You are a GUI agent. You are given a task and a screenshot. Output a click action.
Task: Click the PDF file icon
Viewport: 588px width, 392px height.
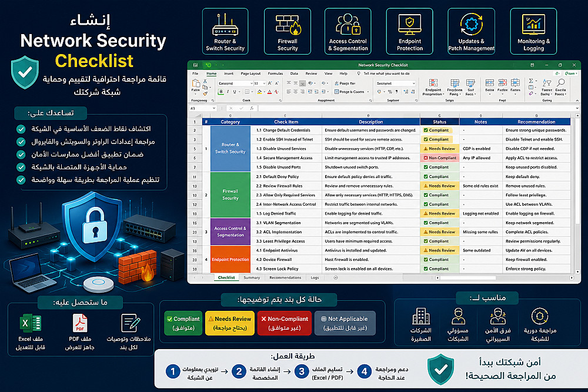coord(80,323)
